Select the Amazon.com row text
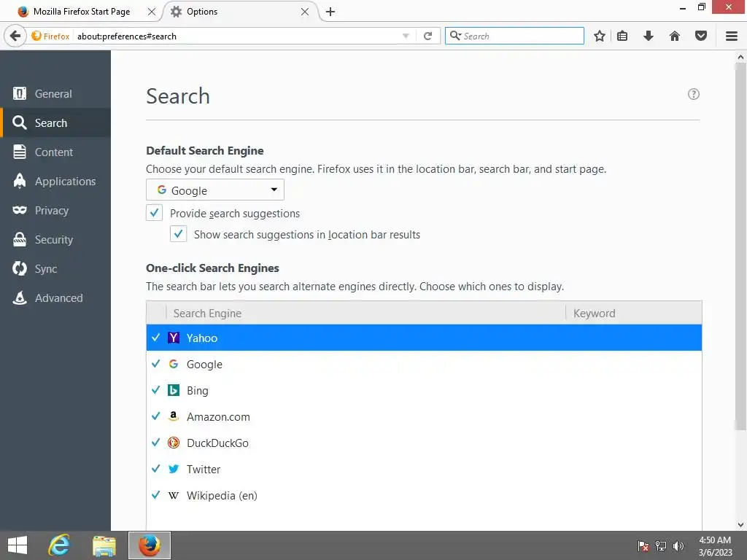The width and height of the screenshot is (747, 560). coord(218,416)
